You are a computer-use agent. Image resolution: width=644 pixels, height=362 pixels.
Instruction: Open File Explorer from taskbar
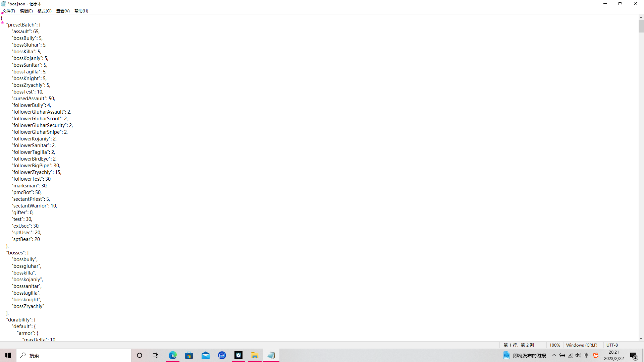[255, 355]
